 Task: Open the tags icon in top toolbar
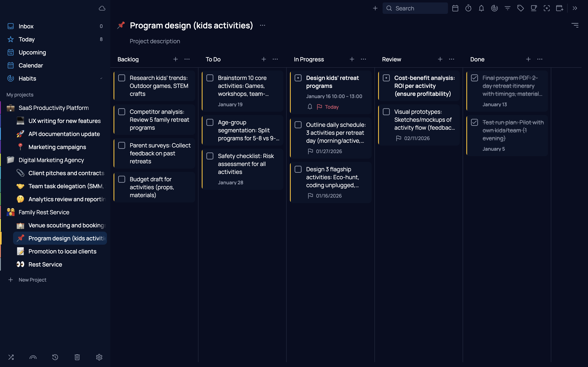(520, 8)
